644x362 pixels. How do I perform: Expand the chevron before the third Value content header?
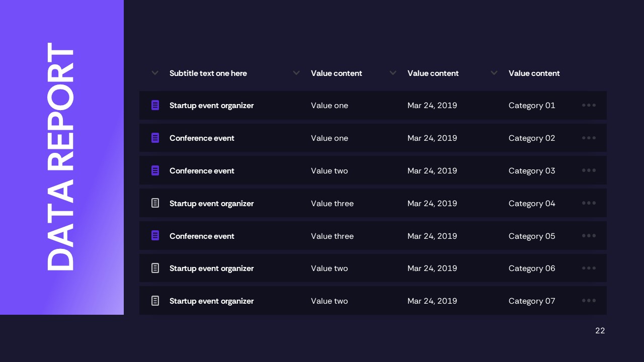(494, 73)
